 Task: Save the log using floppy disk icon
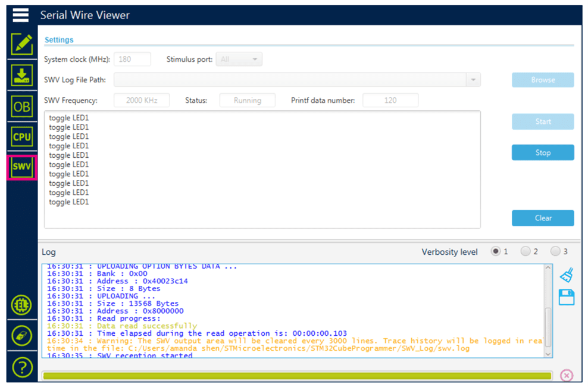[x=567, y=297]
